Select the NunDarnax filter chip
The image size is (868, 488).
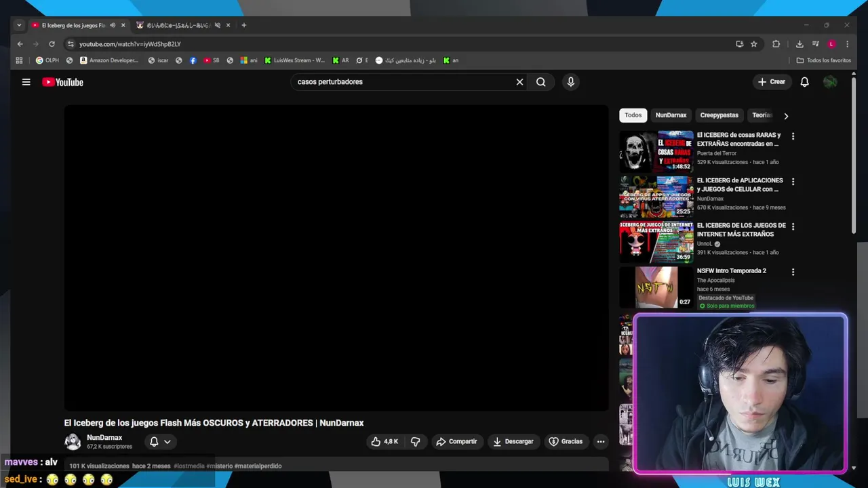click(x=671, y=115)
